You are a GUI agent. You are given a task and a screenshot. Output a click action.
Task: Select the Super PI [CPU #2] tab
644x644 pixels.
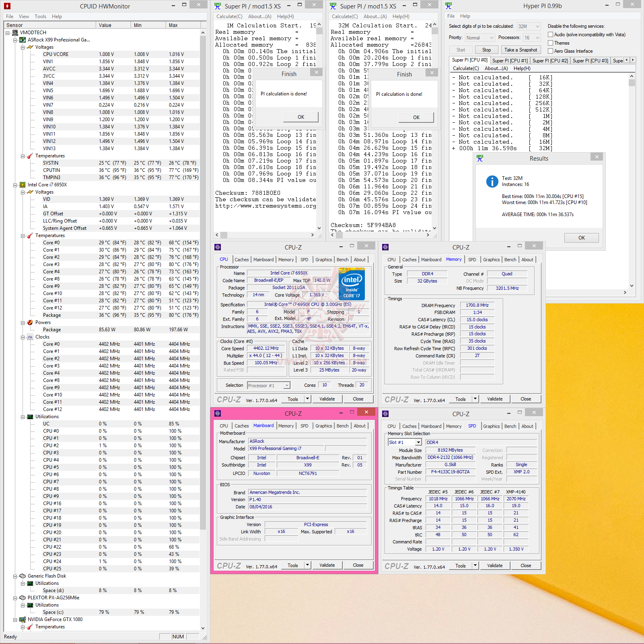[x=550, y=61]
